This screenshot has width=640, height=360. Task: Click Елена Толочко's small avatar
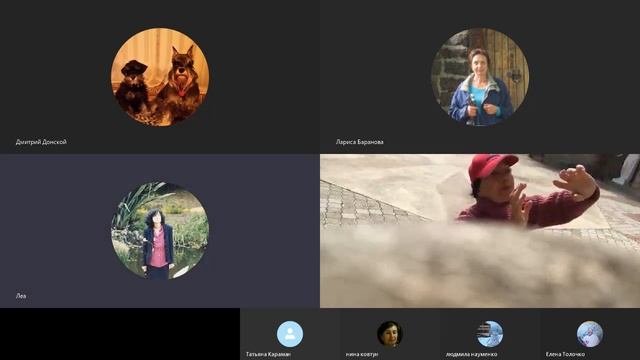coord(590,334)
